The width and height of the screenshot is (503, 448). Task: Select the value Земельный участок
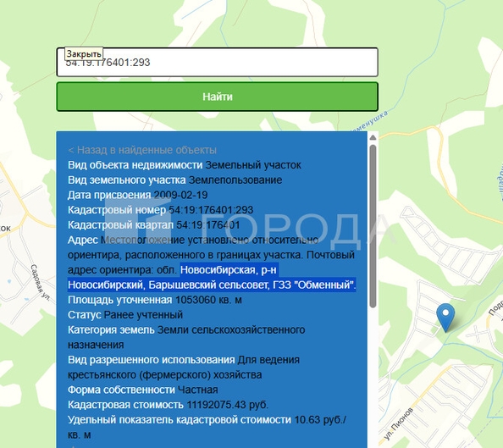coord(253,165)
